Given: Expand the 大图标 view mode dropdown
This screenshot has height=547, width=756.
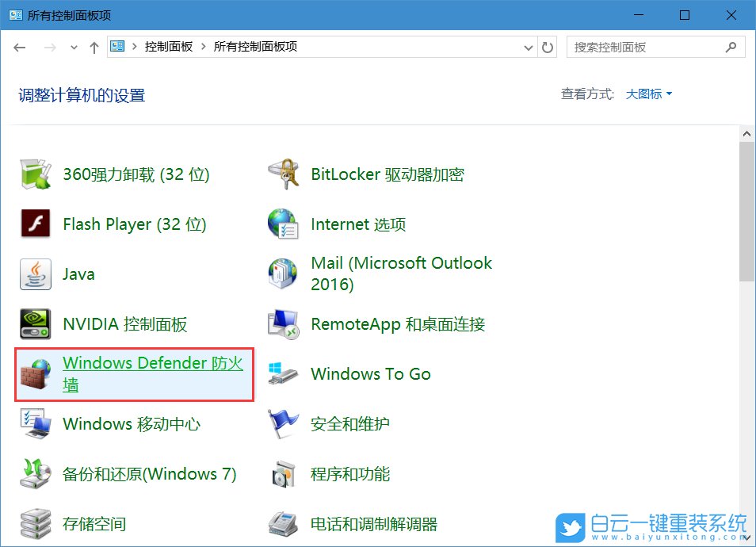Looking at the screenshot, I should (x=649, y=94).
